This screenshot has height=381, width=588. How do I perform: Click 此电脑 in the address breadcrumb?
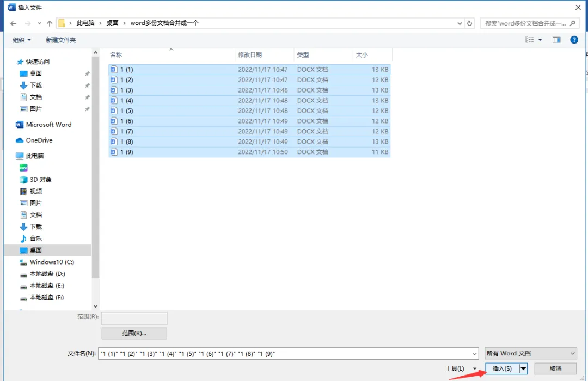coord(85,23)
